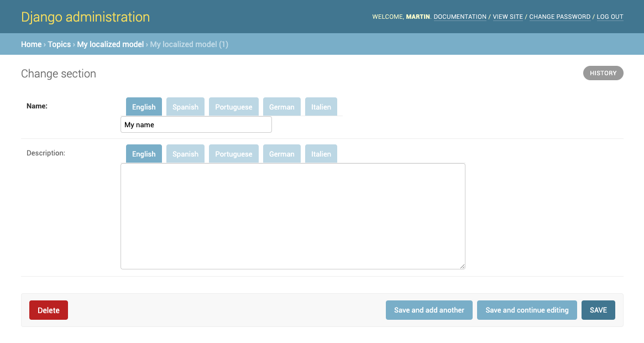This screenshot has height=343, width=644.
Task: Click the Name text input field
Action: coord(196,125)
